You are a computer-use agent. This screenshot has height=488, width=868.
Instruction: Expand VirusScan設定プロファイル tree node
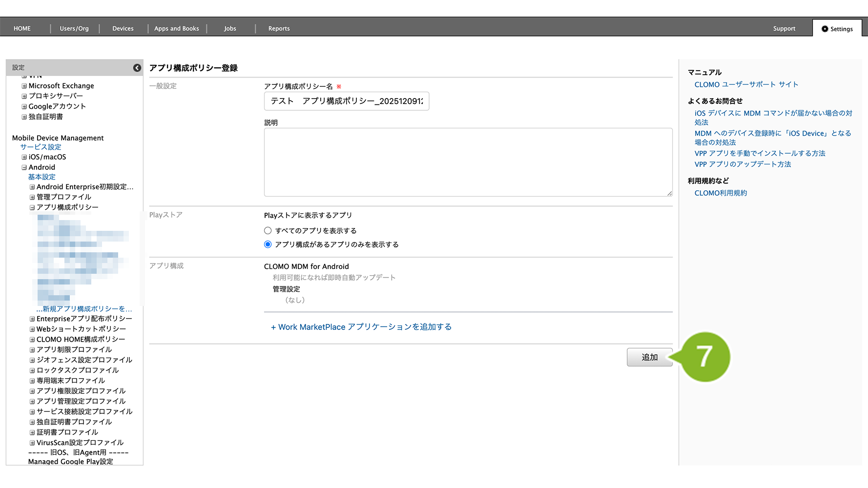point(32,443)
